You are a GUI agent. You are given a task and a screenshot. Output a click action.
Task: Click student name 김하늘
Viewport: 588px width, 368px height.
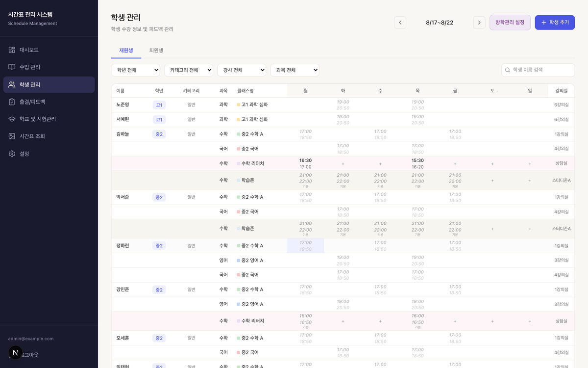(123, 134)
